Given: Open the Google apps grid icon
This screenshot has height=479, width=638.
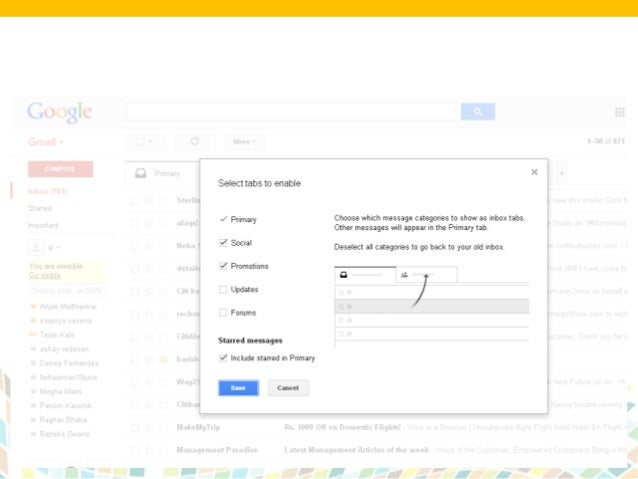Looking at the screenshot, I should point(620,112).
